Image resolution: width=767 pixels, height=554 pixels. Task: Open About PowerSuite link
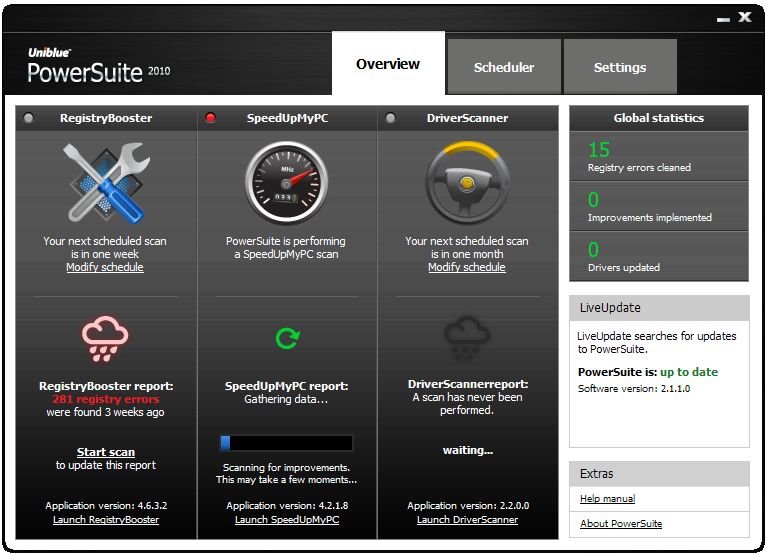[621, 523]
